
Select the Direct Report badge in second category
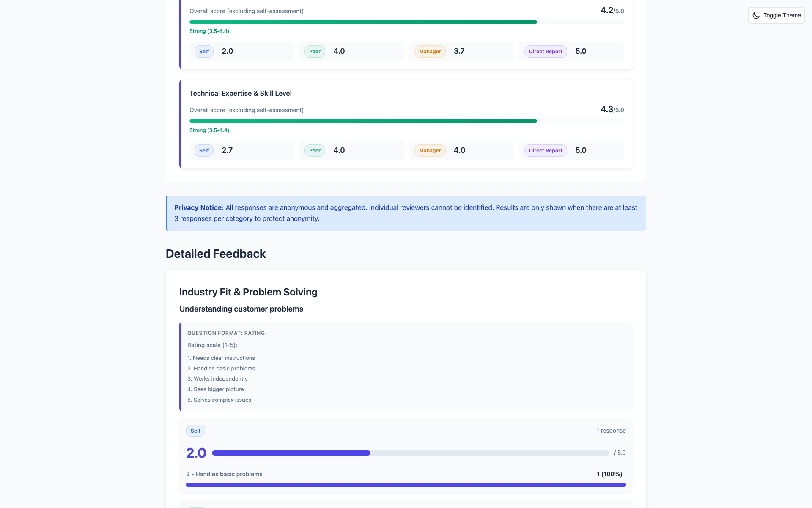545,150
